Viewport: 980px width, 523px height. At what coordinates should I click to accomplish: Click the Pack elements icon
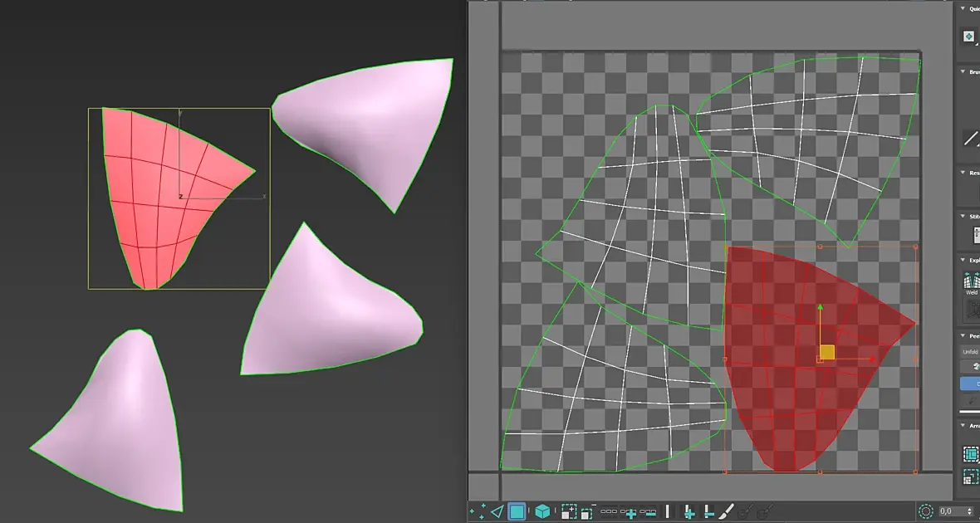[971, 453]
